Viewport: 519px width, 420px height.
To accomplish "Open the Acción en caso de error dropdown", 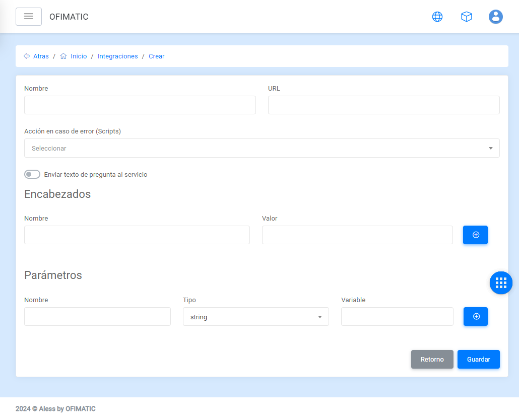I will point(262,148).
